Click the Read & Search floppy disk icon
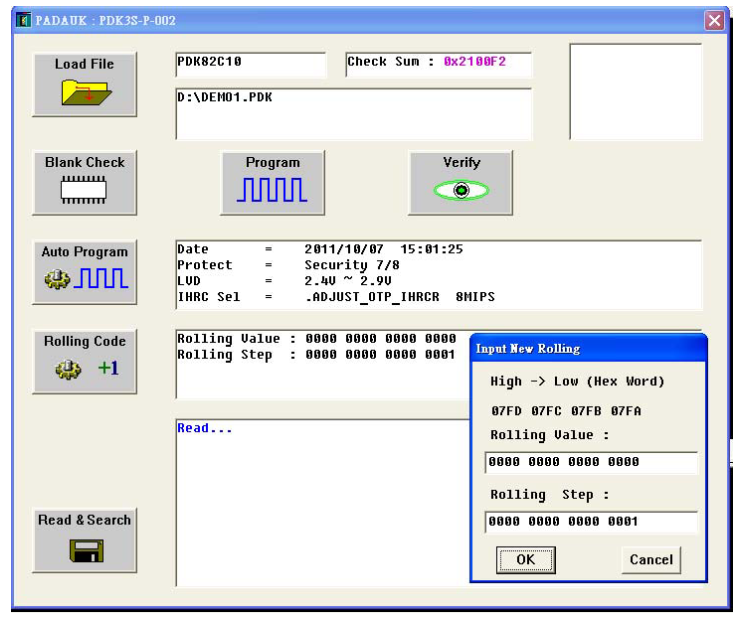 point(84,549)
